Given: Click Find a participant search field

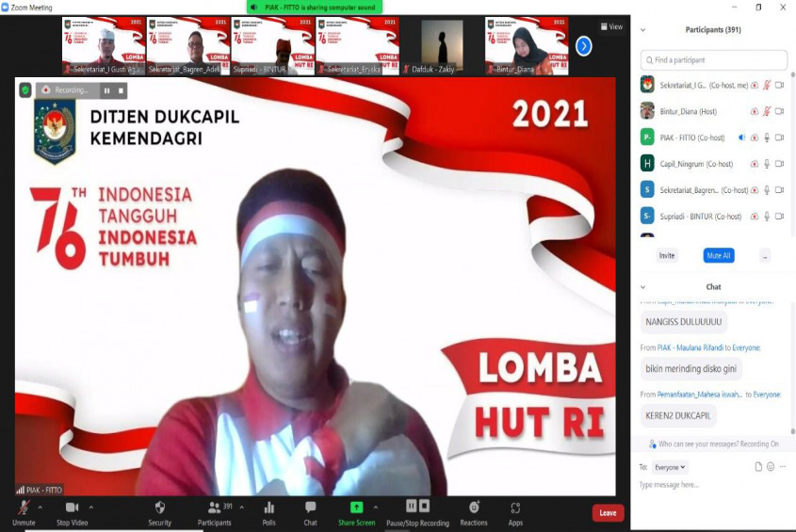Looking at the screenshot, I should click(x=714, y=60).
